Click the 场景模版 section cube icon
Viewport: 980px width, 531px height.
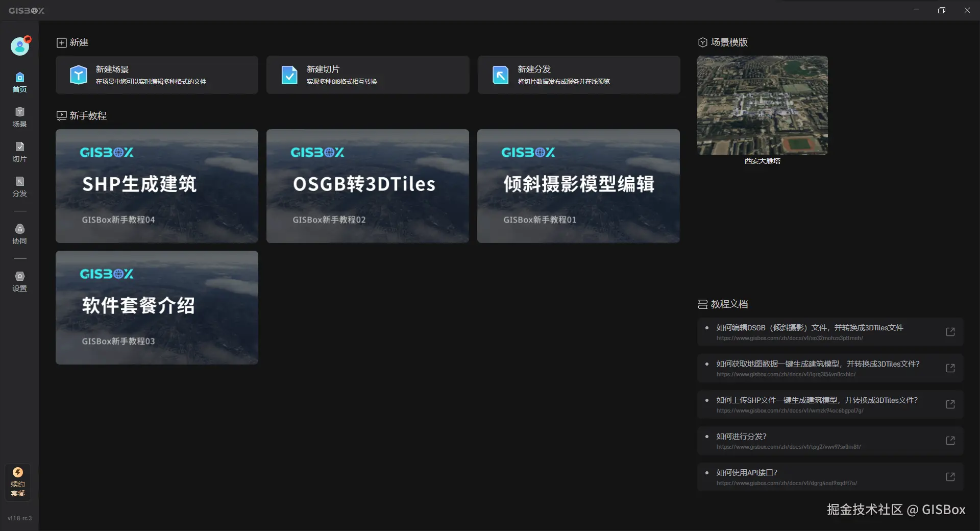click(703, 42)
